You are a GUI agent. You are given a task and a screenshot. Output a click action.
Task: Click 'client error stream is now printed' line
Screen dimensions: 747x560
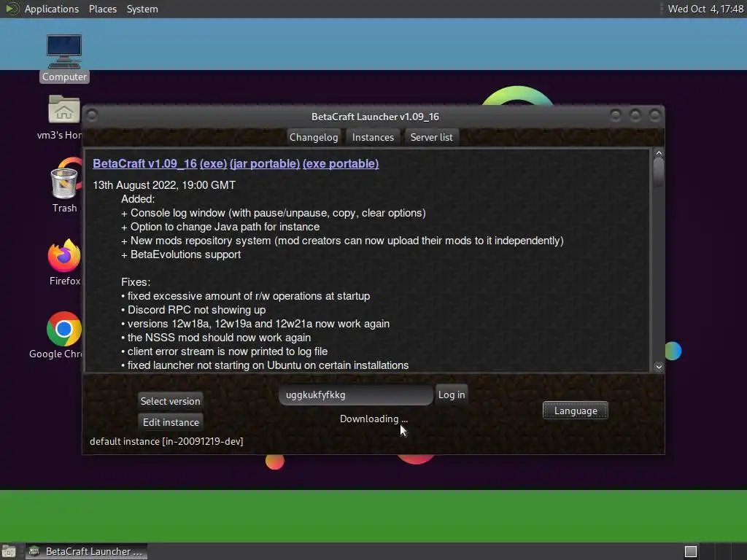point(225,351)
